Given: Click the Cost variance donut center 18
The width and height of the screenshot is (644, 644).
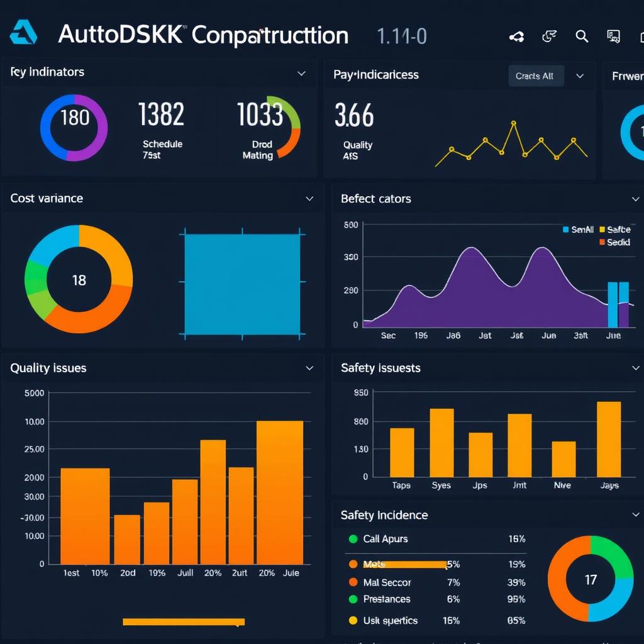Looking at the screenshot, I should click(x=79, y=280).
